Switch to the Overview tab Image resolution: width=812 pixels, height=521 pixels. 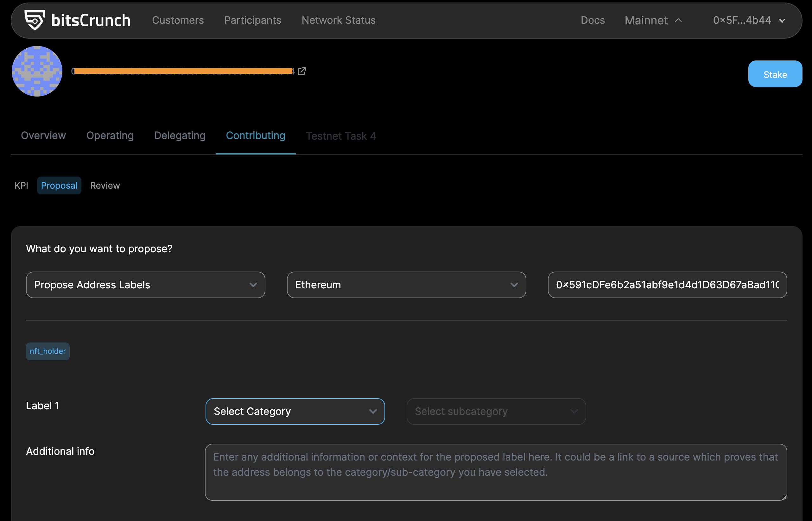pos(43,136)
